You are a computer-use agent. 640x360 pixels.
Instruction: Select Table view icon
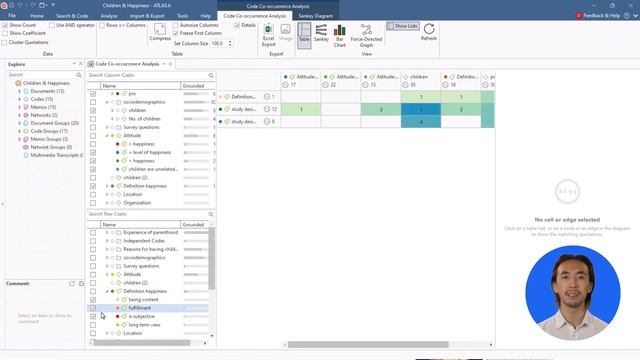(304, 35)
